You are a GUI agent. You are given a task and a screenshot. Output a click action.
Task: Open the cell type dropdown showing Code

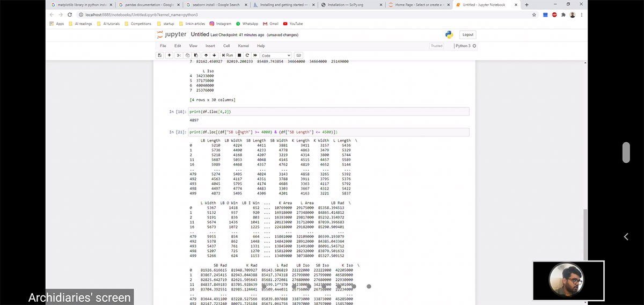coord(276,55)
